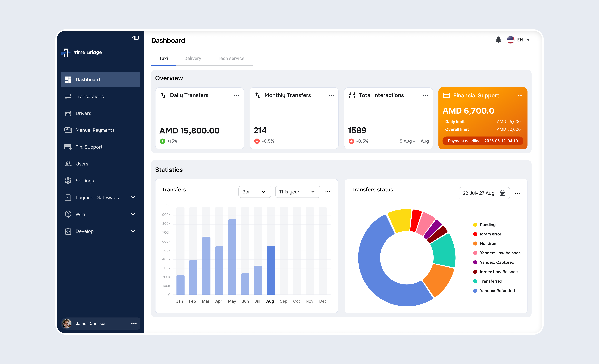Click the Wiki question mark icon

[x=68, y=214]
